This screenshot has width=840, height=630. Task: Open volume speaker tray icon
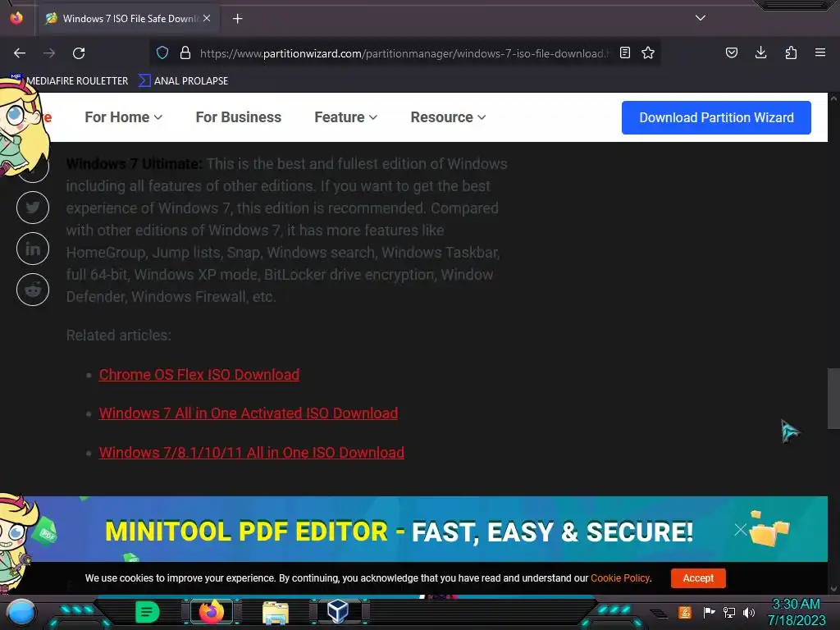[x=749, y=612]
